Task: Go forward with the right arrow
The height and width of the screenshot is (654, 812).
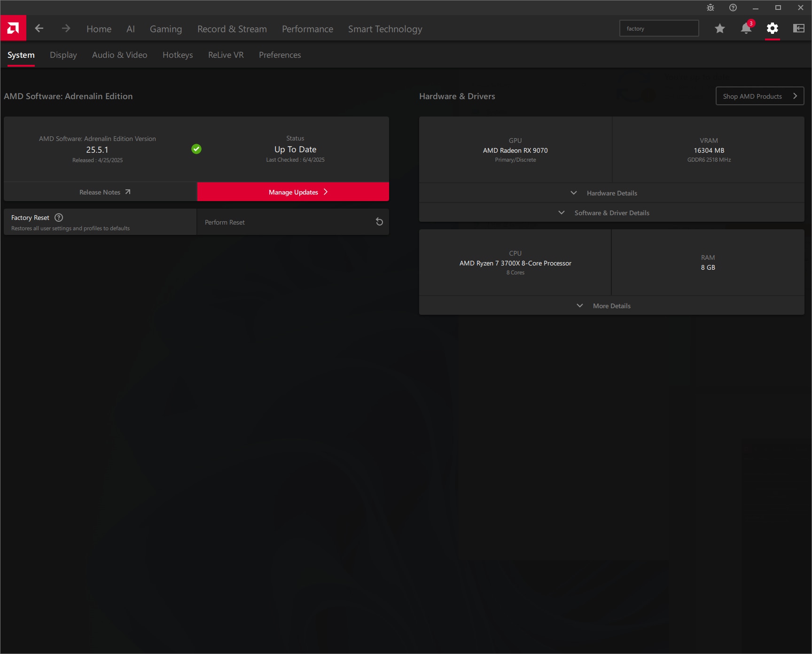Action: pyautogui.click(x=66, y=28)
